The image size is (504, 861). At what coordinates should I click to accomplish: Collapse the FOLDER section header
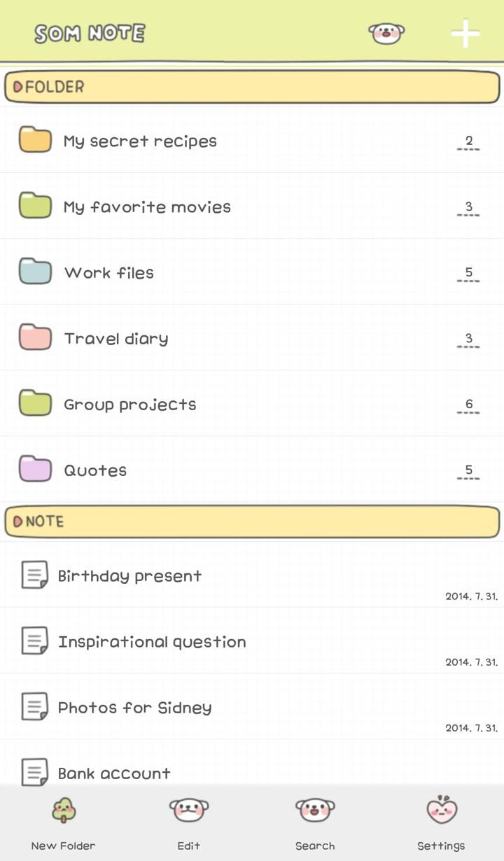(252, 87)
